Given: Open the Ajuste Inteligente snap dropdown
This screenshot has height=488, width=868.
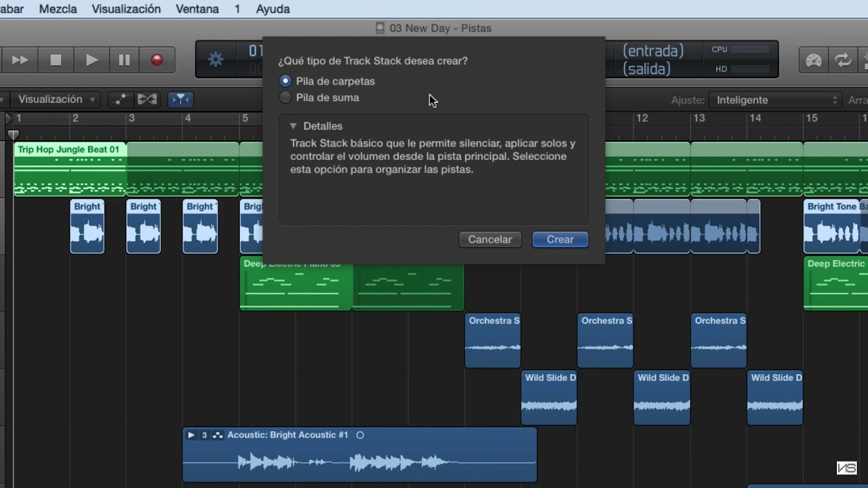Looking at the screenshot, I should 775,100.
